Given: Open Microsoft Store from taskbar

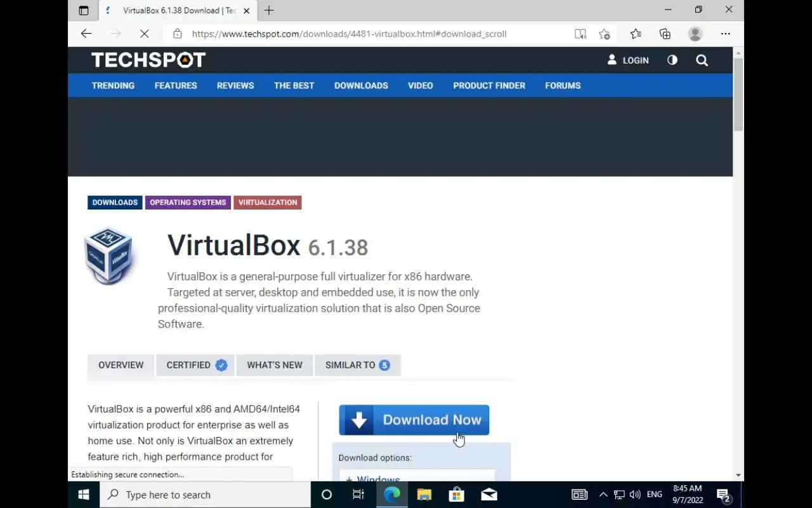Looking at the screenshot, I should pyautogui.click(x=457, y=495).
